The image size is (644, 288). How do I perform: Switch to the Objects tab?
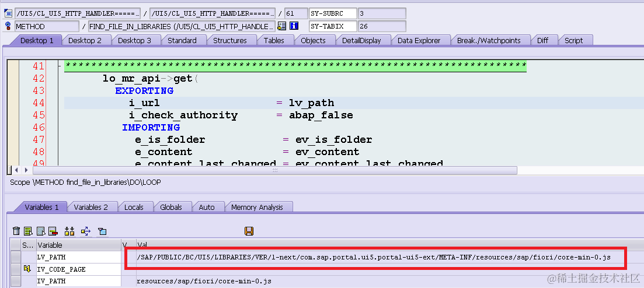[x=313, y=40]
